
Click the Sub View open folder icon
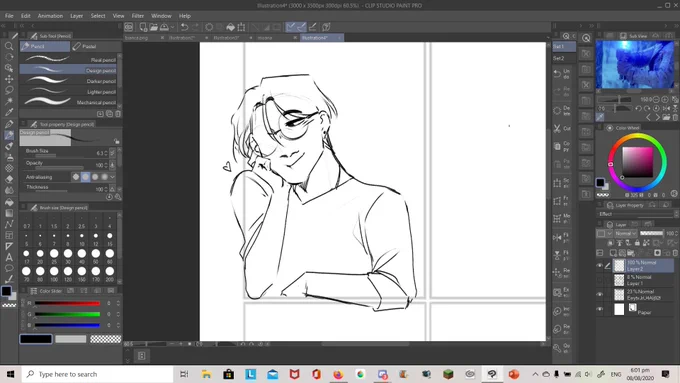(667, 117)
